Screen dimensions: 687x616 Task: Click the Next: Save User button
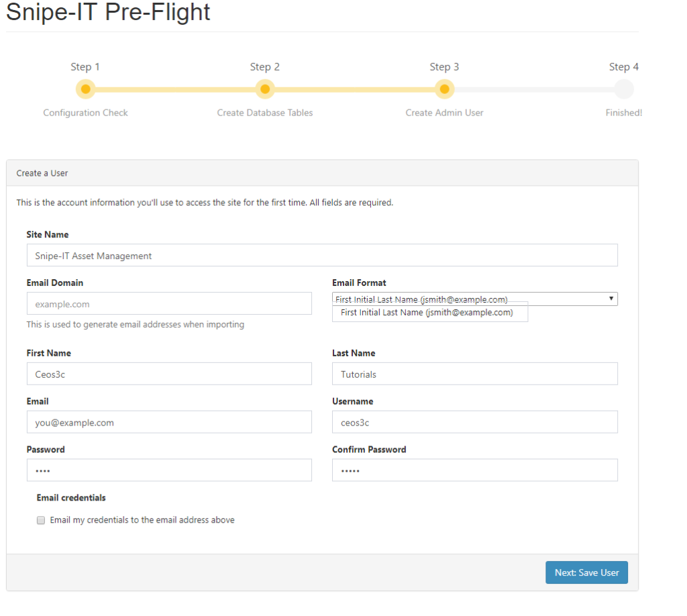tap(586, 572)
